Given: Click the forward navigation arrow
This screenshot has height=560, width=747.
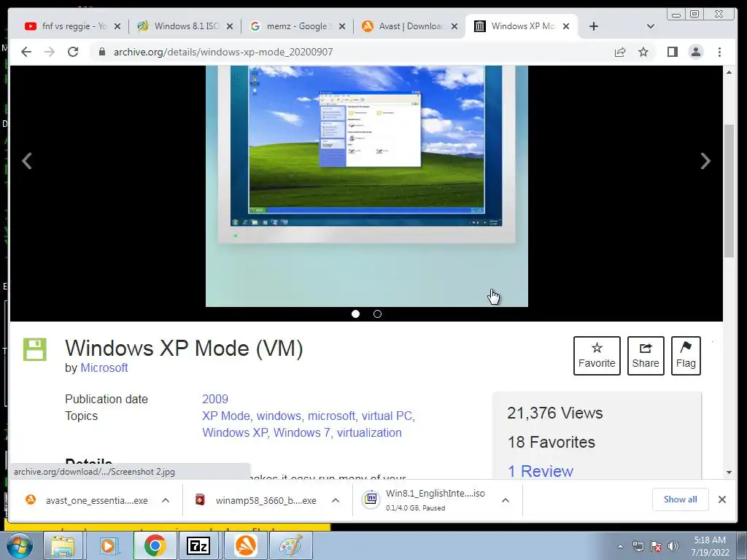Looking at the screenshot, I should coord(50,52).
